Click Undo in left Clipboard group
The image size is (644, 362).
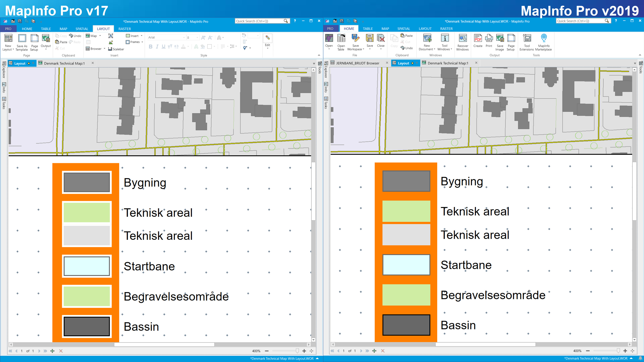pyautogui.click(x=75, y=36)
